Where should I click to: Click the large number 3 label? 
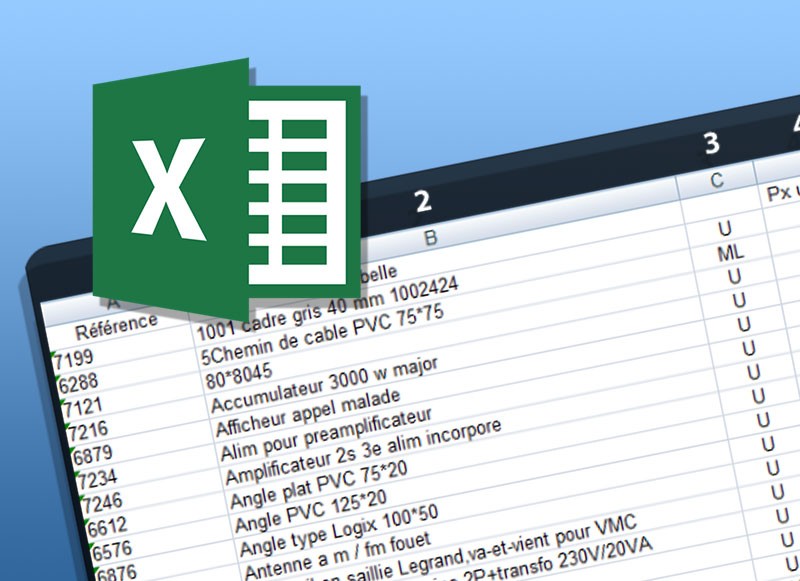[x=711, y=143]
